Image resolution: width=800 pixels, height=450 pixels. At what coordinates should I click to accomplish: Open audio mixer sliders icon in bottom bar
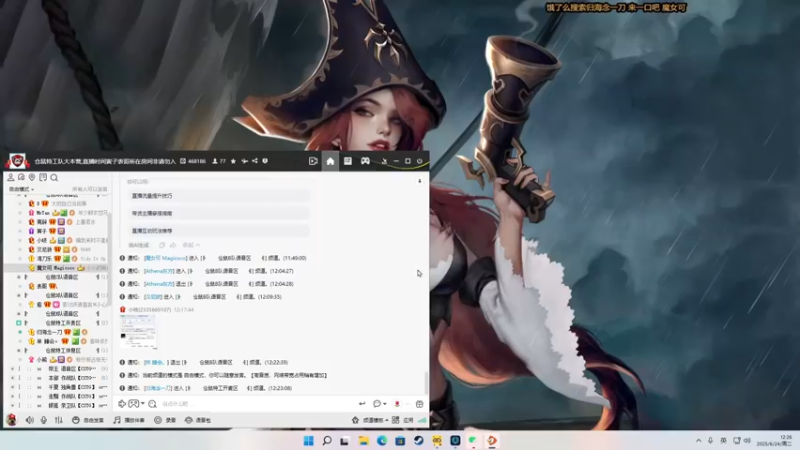(59, 420)
